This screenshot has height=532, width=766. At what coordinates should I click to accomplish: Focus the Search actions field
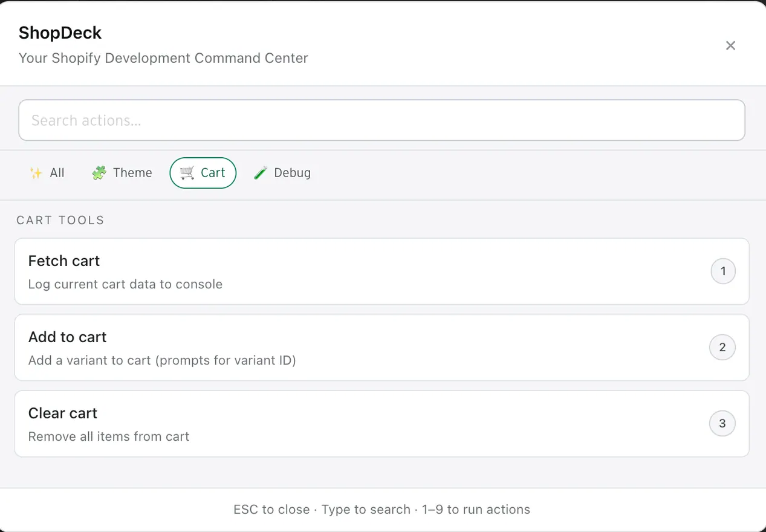(381, 120)
